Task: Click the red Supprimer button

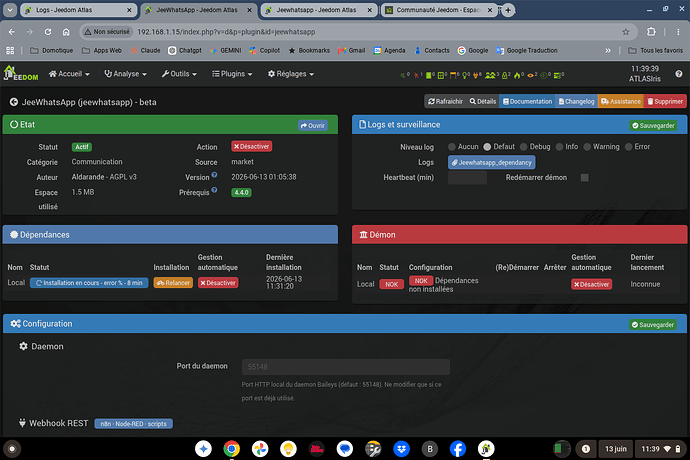Action: point(665,101)
